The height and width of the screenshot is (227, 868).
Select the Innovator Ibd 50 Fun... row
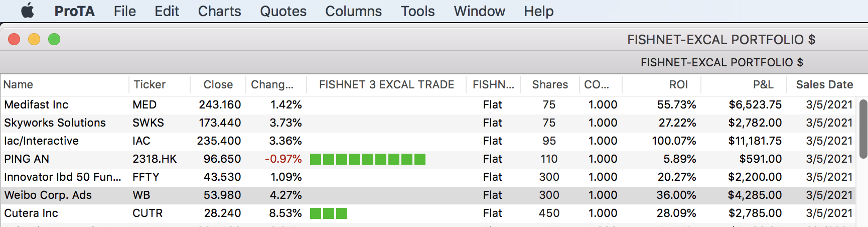(429, 177)
